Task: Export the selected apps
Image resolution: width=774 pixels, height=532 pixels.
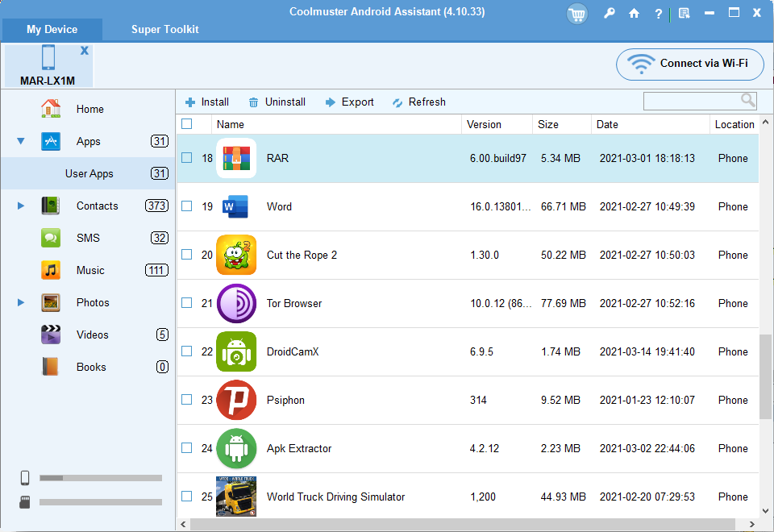Action: click(x=349, y=102)
